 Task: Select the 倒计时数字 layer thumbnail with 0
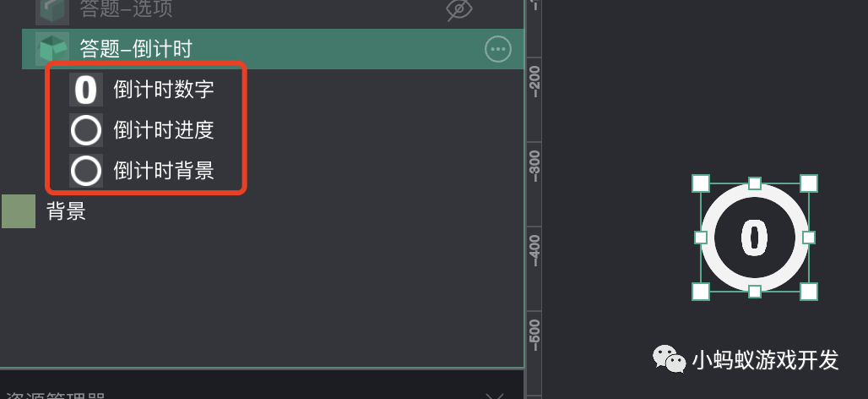(86, 90)
